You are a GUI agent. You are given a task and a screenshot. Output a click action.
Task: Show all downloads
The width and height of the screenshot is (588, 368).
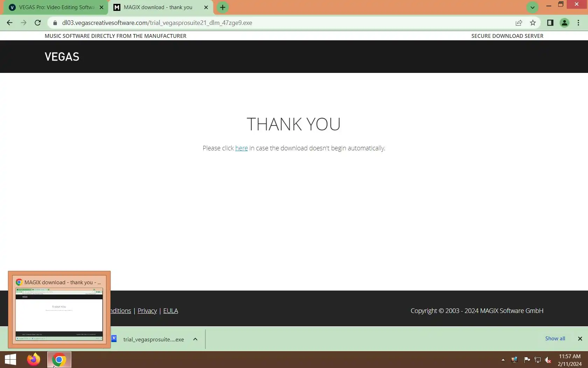(x=555, y=339)
